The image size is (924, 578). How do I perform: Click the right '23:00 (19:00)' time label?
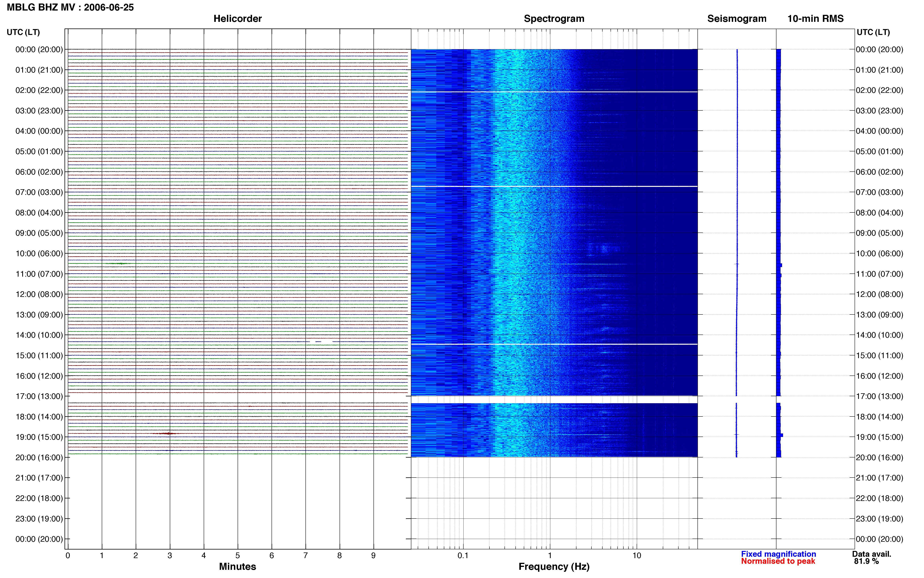(x=879, y=519)
